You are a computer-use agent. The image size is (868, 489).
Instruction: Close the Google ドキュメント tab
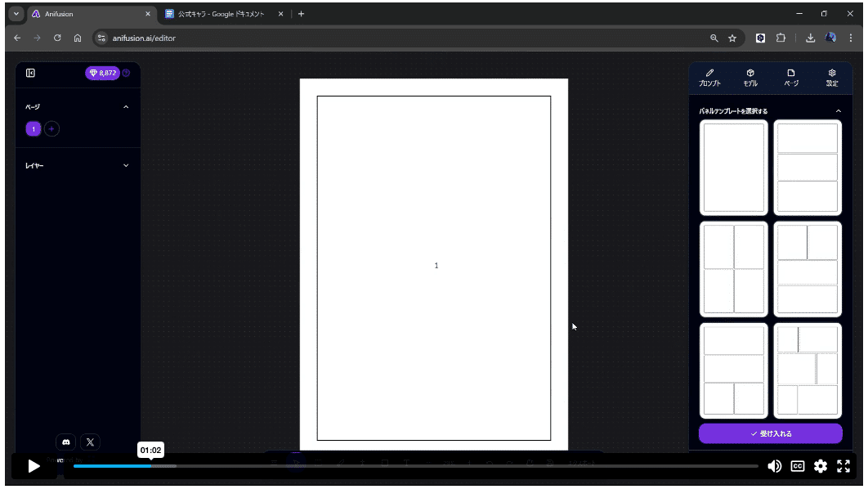click(280, 14)
